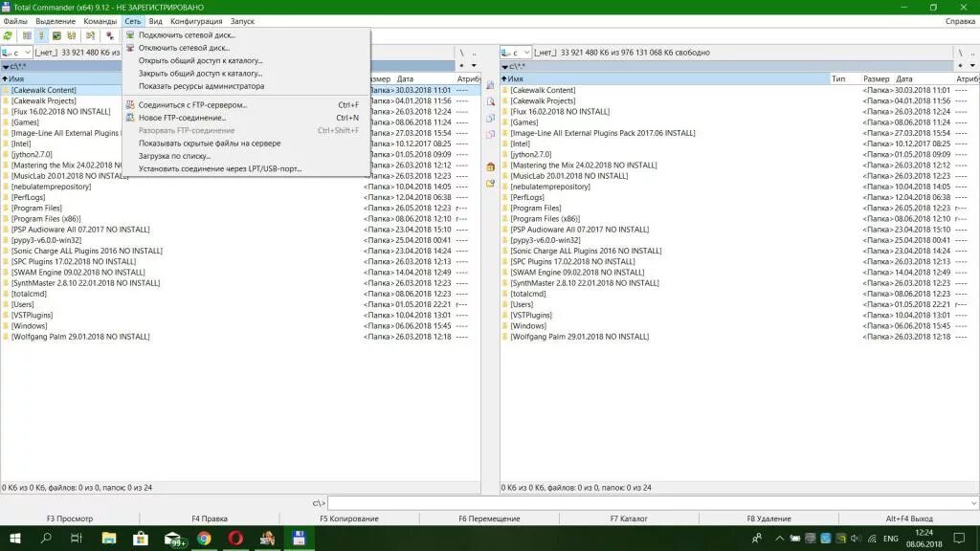
Task: Open Google Chrome from the taskbar
Action: 205,538
